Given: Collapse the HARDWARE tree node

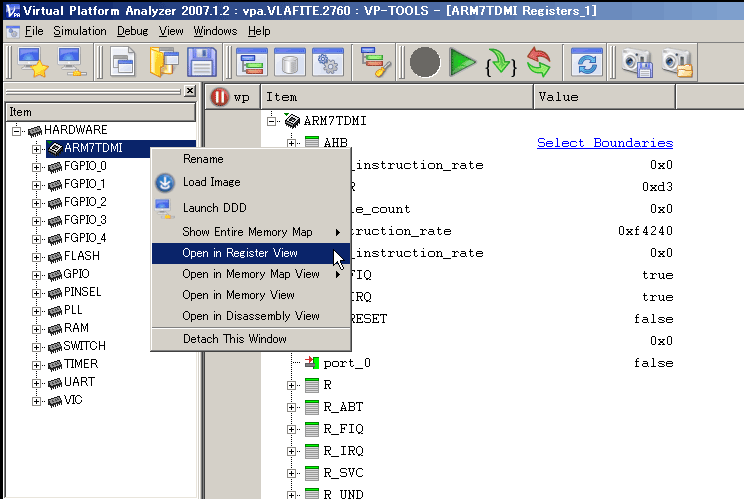Looking at the screenshot, I should (17, 130).
